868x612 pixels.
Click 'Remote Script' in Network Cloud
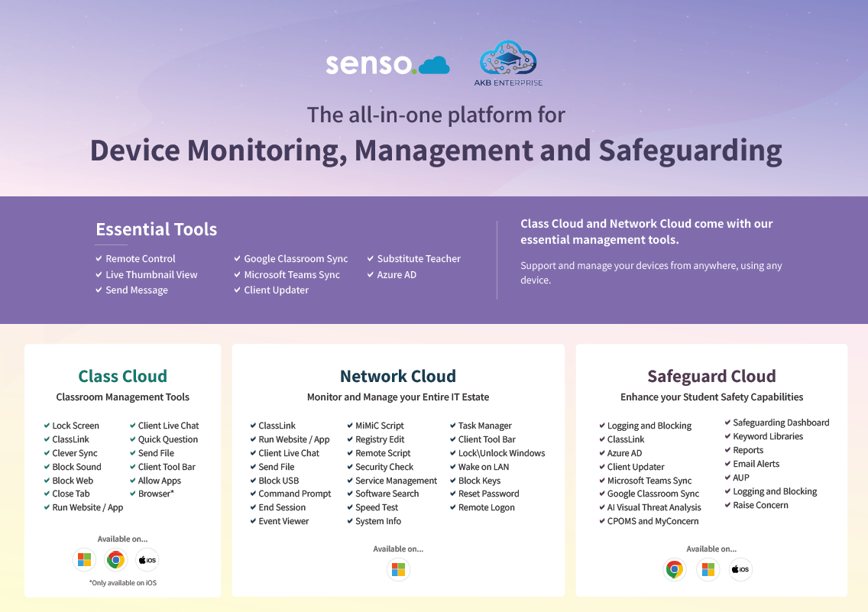pos(383,453)
